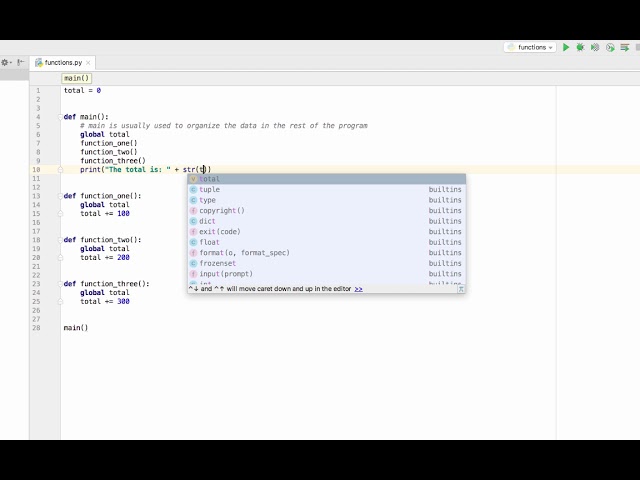Click the pi icon in the completion popup footer
Viewport: 640px width, 480px height.
pyautogui.click(x=461, y=289)
